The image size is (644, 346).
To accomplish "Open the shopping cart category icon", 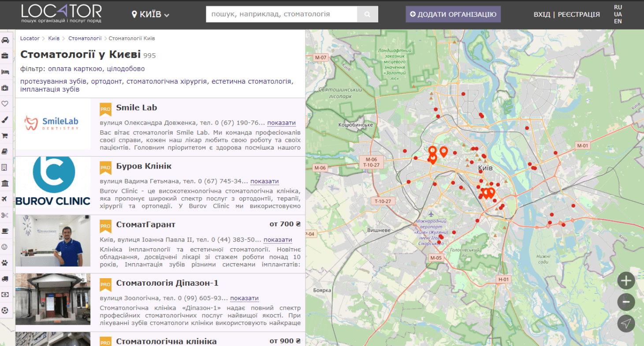I will (x=5, y=136).
